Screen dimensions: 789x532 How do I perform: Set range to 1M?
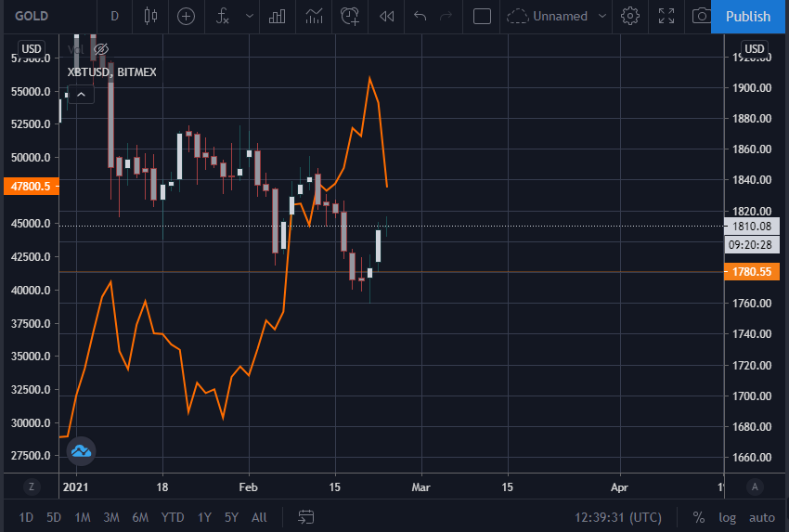pyautogui.click(x=83, y=517)
